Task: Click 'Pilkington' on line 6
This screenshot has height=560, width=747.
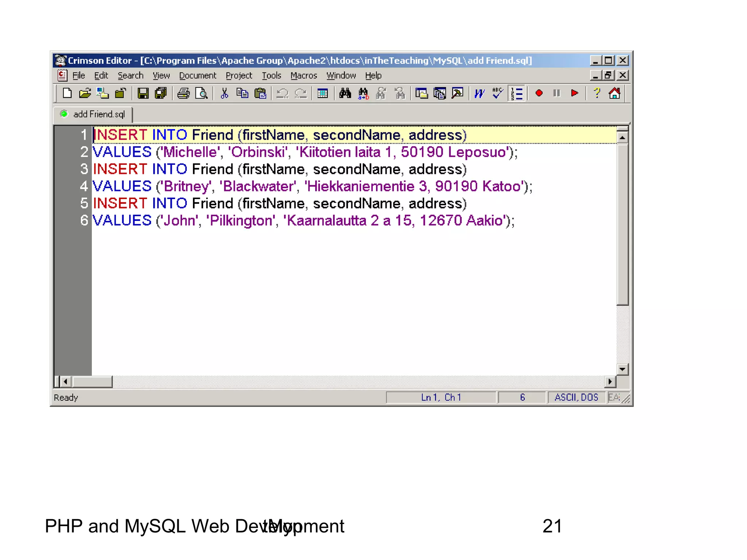Action: pyautogui.click(x=241, y=221)
